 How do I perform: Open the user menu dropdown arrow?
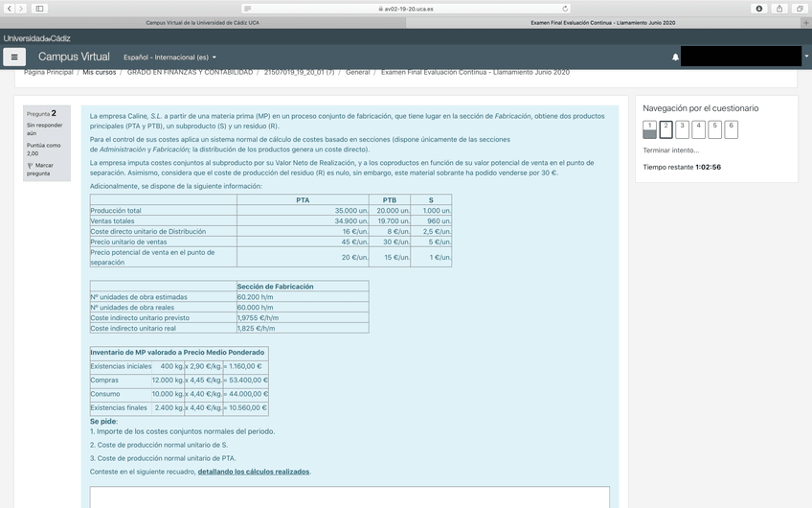click(x=807, y=58)
